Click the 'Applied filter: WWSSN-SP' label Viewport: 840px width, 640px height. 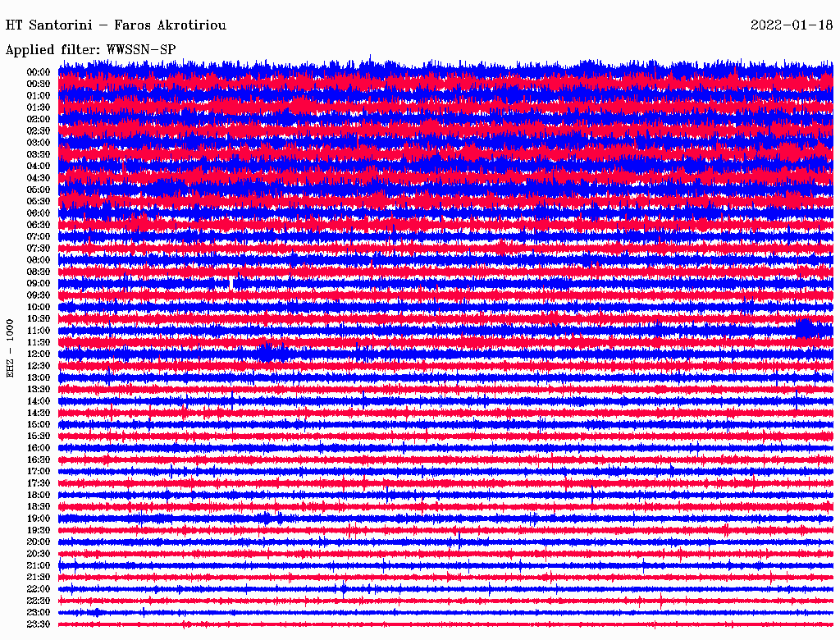point(90,50)
